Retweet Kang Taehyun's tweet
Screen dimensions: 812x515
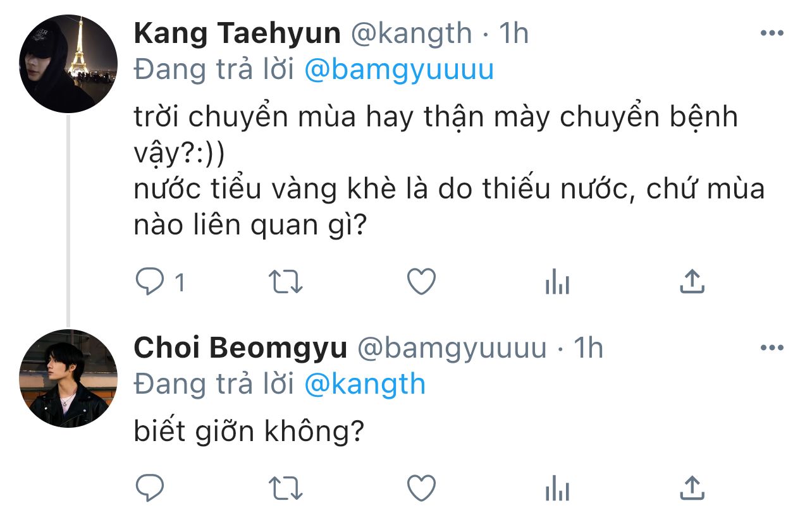[x=286, y=282]
